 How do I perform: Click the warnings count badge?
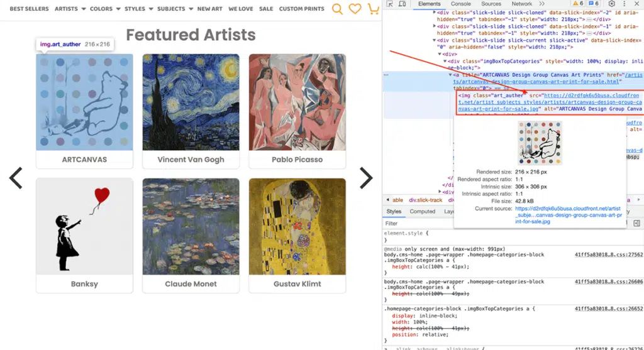click(578, 3)
